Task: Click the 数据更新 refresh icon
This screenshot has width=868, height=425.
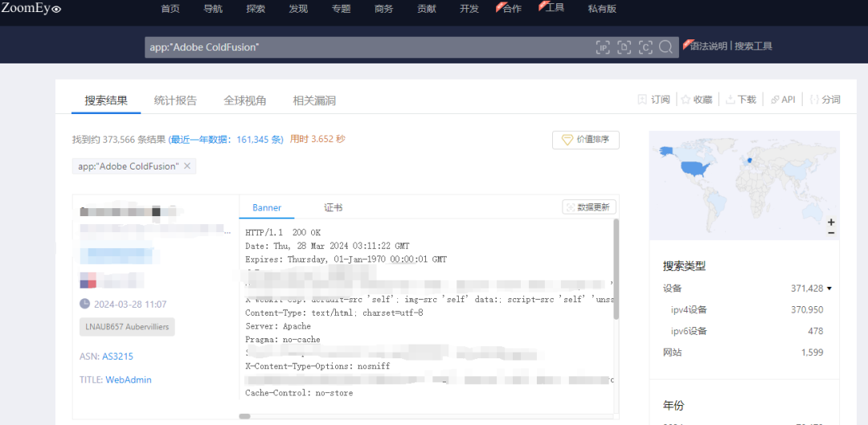Action: point(570,207)
